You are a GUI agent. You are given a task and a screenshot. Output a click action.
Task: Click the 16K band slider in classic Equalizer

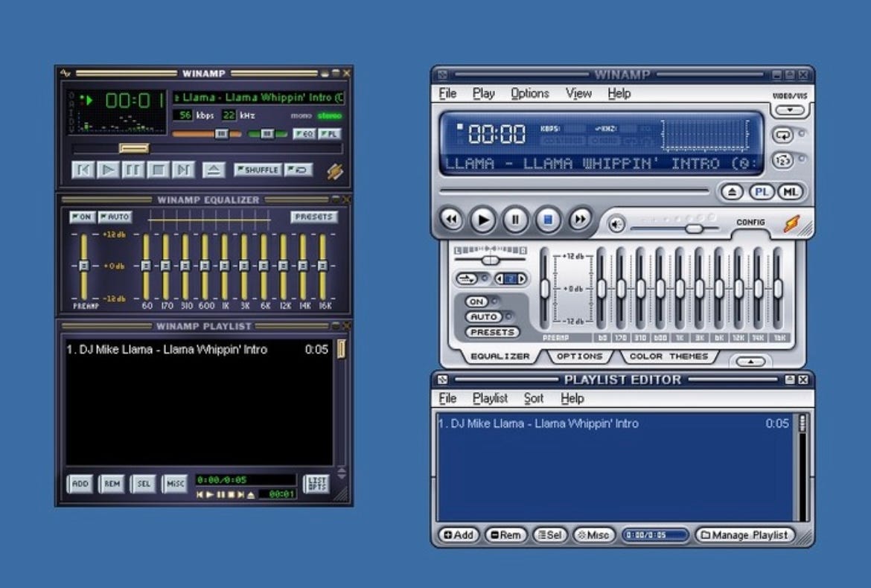323,266
